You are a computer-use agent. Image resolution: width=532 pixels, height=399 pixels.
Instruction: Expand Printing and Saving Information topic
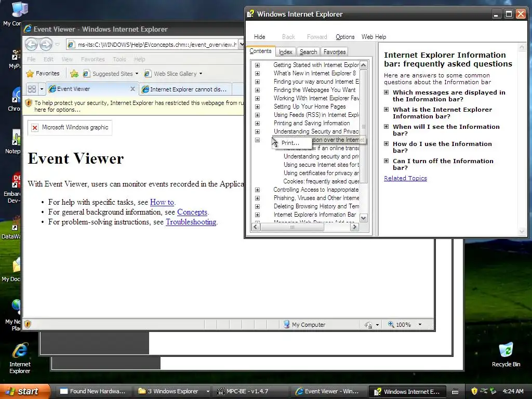click(x=258, y=123)
